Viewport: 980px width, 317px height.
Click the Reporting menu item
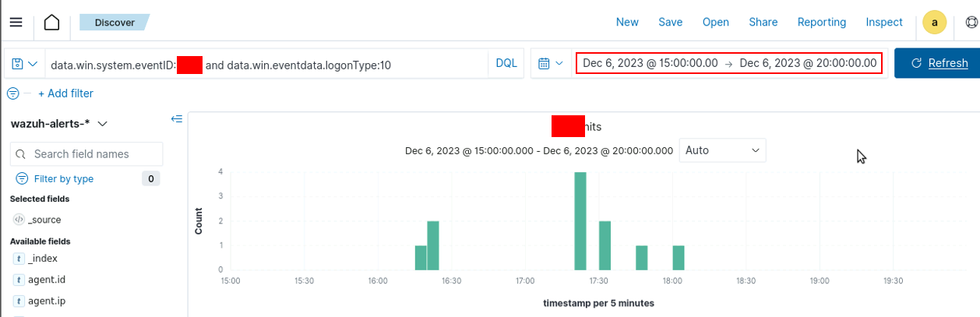[821, 23]
